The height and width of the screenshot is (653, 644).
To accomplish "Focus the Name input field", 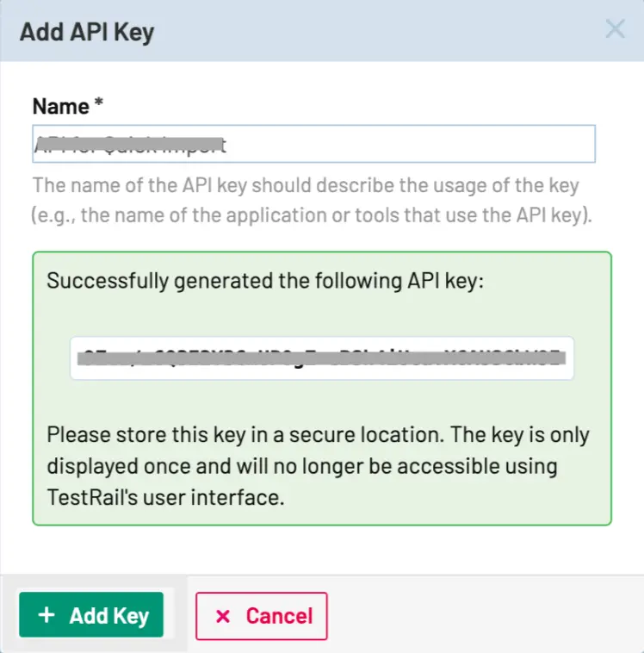I will point(413,144).
